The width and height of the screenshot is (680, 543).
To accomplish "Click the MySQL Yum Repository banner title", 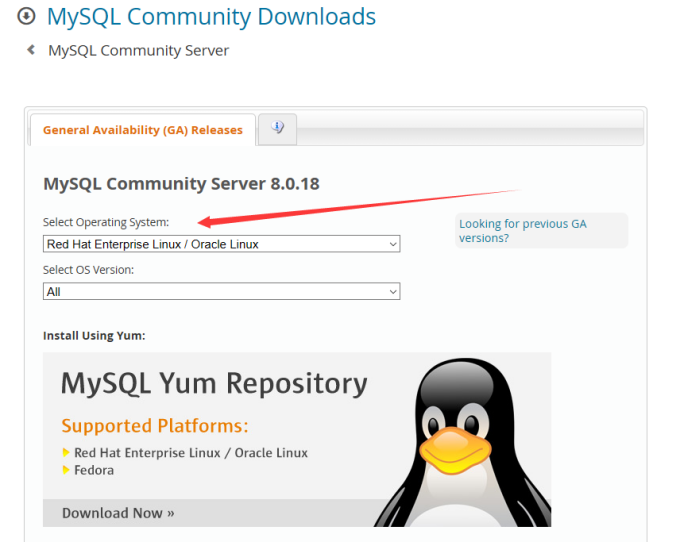I will point(214,384).
